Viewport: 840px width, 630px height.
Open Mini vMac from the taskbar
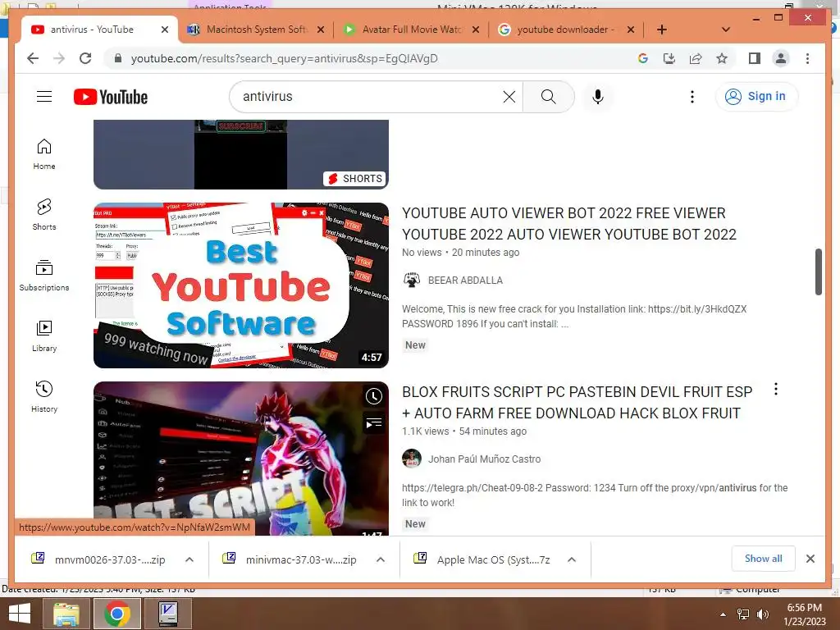[x=168, y=614]
